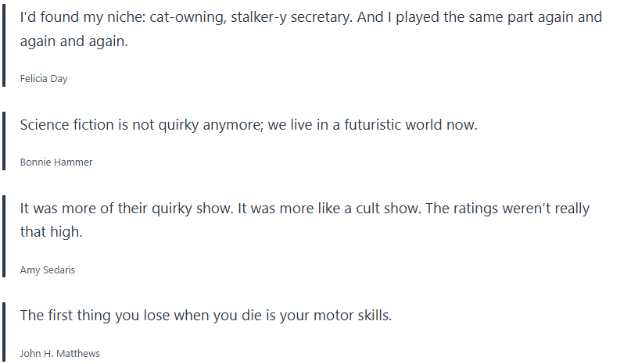Select the science fiction quote text
The width and height of the screenshot is (631, 364).
click(248, 125)
